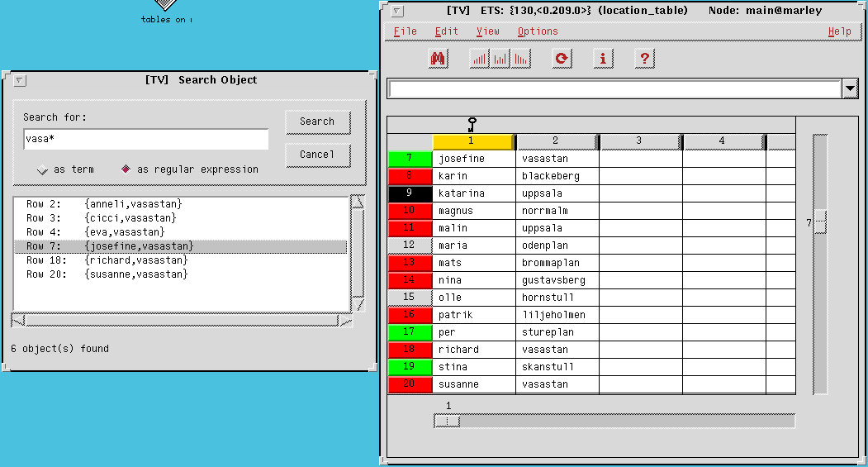Click the results list up arrow
Screen dimensions: 868x467
(x=358, y=202)
